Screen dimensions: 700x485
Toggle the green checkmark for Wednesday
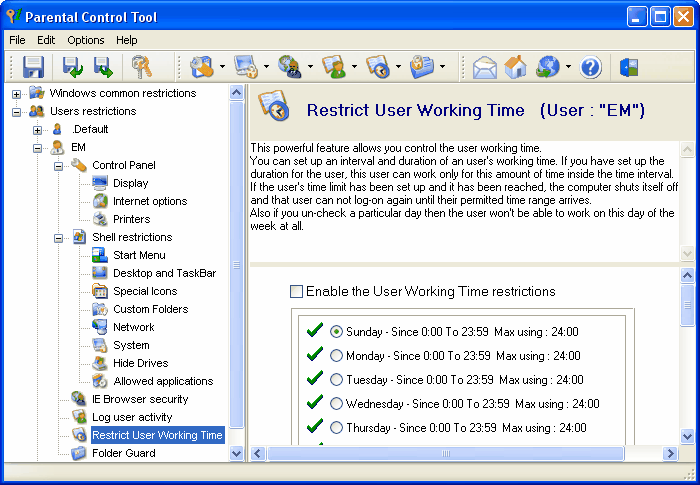tap(315, 402)
